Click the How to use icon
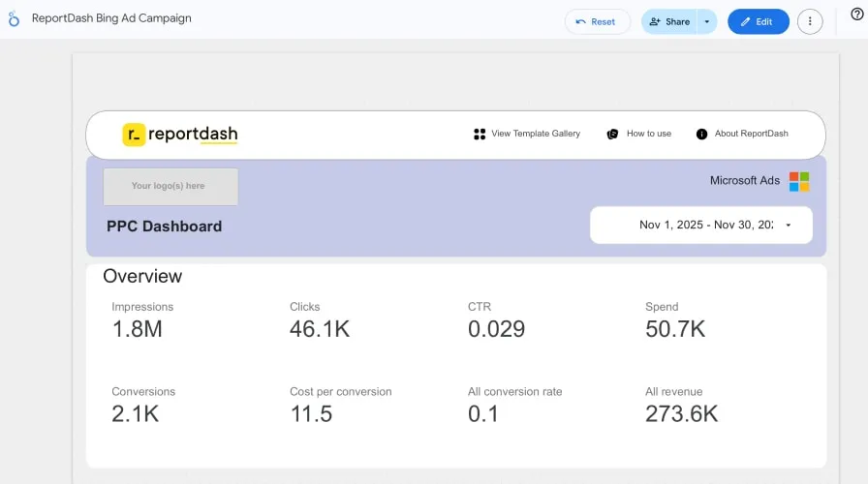The width and height of the screenshot is (868, 484). [x=612, y=134]
